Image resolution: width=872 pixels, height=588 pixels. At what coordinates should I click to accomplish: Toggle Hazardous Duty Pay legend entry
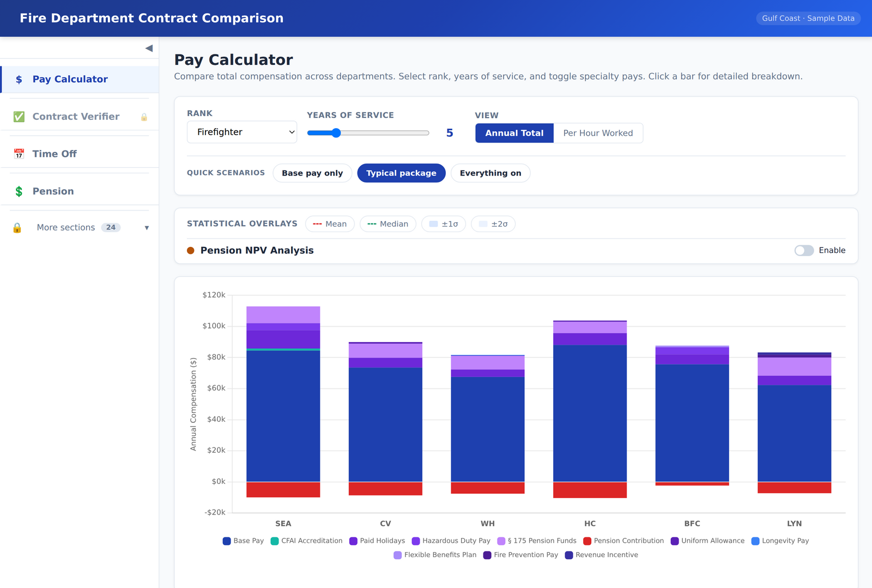tap(451, 541)
